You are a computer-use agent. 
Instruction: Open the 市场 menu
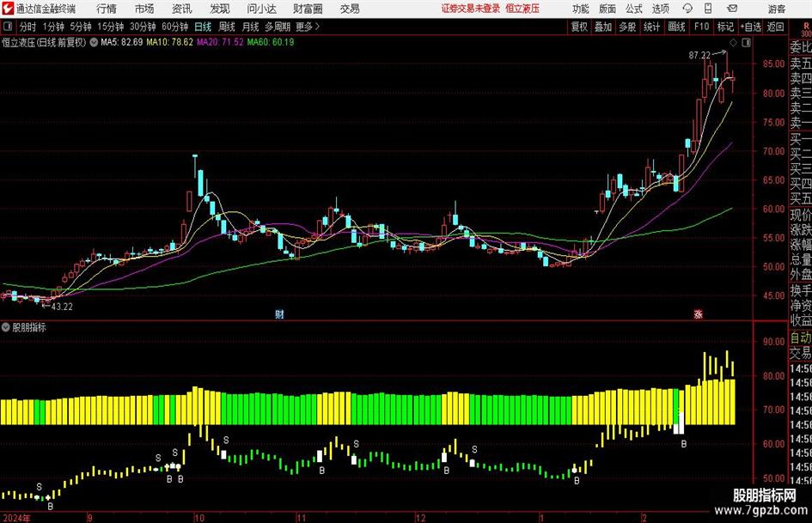[x=144, y=9]
